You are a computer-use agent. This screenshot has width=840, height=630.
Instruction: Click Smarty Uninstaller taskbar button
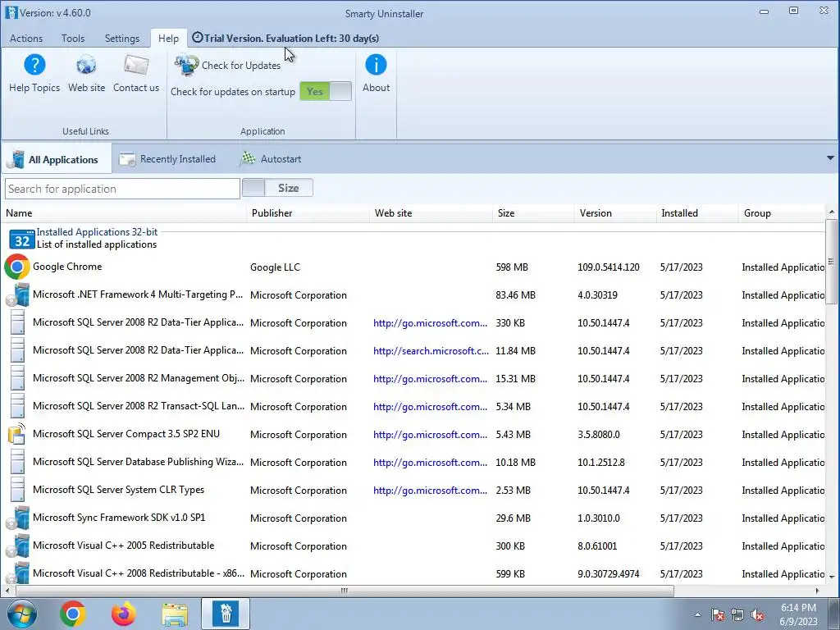click(226, 614)
